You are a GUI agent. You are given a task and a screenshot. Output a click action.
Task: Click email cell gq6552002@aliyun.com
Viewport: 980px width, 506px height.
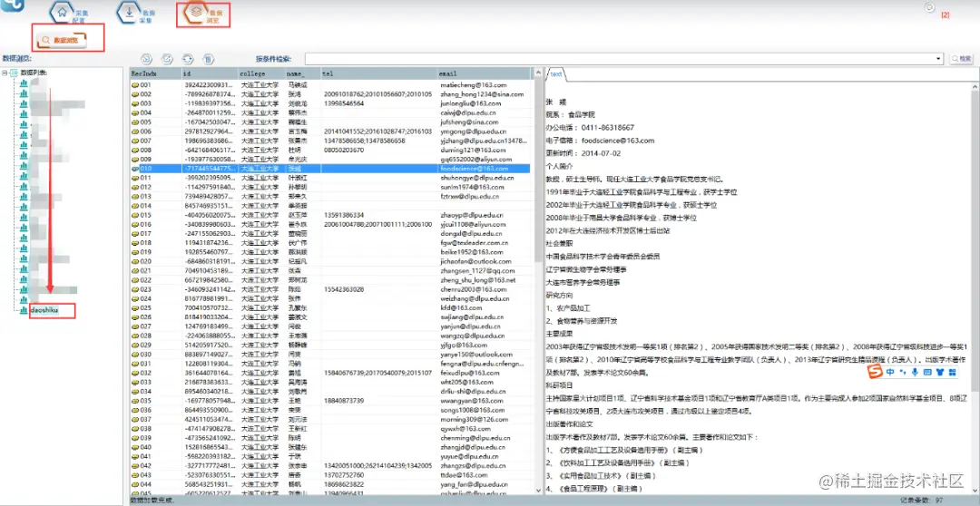(x=476, y=160)
